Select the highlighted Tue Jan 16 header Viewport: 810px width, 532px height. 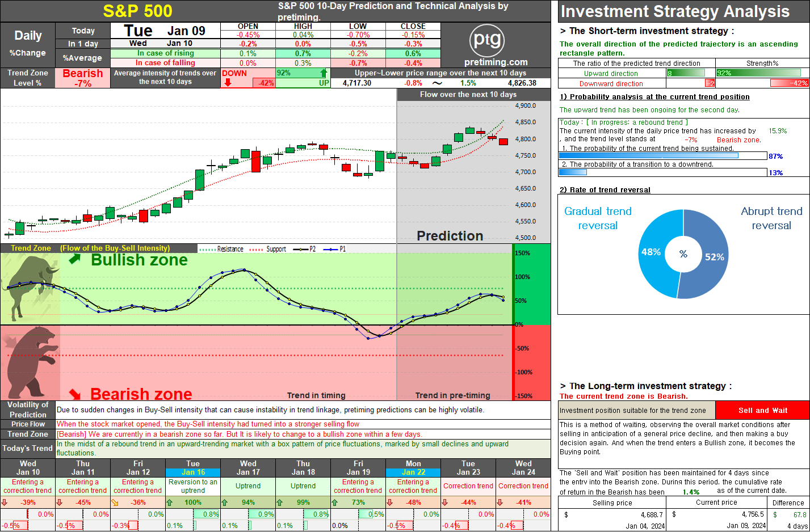point(193,468)
